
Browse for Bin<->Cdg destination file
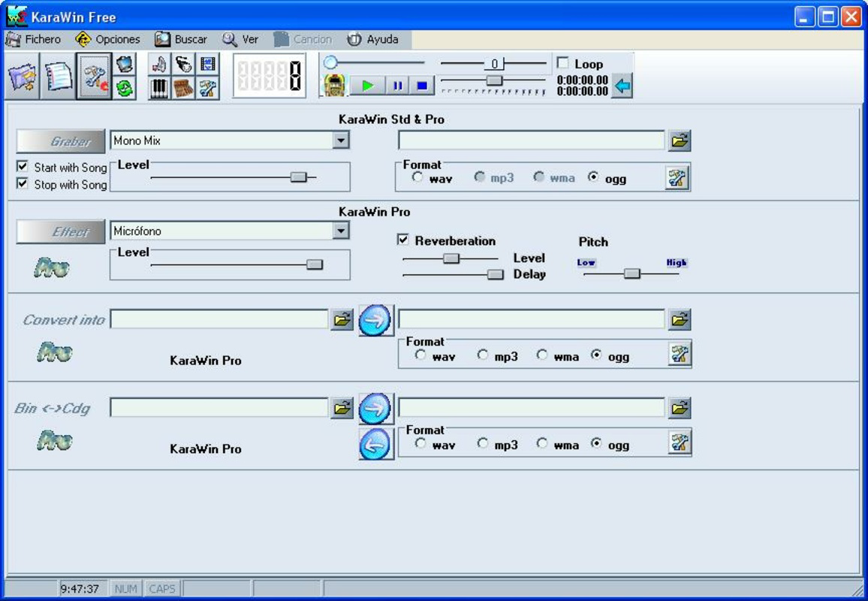(x=680, y=408)
